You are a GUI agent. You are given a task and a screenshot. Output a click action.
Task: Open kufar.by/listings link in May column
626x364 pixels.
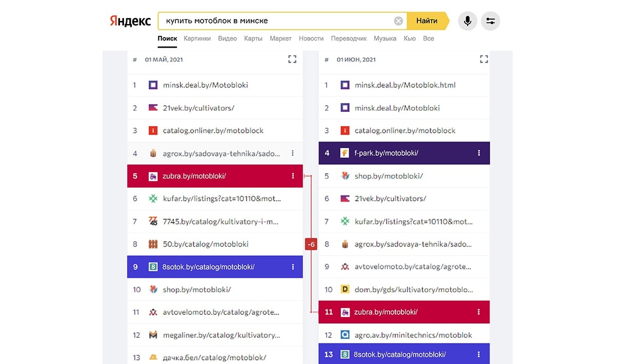[x=223, y=198]
